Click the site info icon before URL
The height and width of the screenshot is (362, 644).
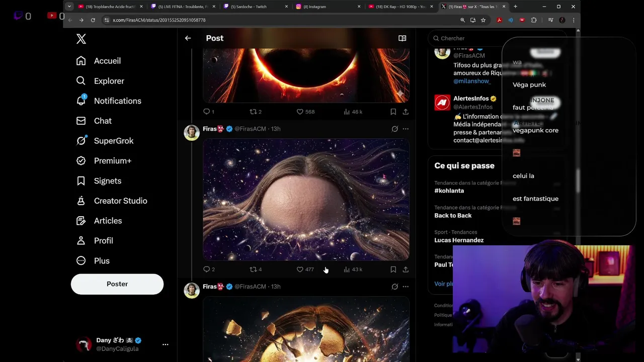[x=106, y=20]
